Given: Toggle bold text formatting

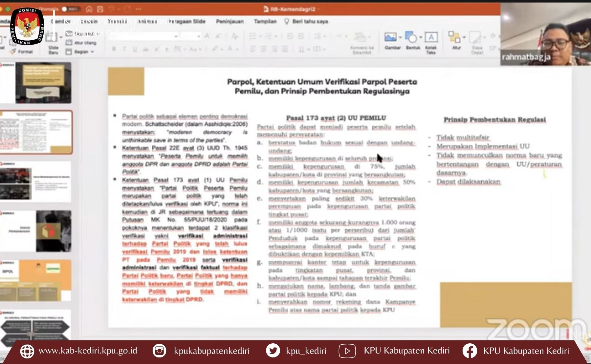Looking at the screenshot, I should (x=114, y=49).
